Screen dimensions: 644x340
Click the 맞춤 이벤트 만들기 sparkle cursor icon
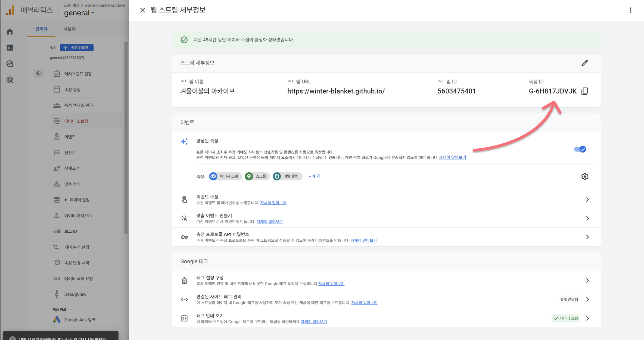[184, 218]
